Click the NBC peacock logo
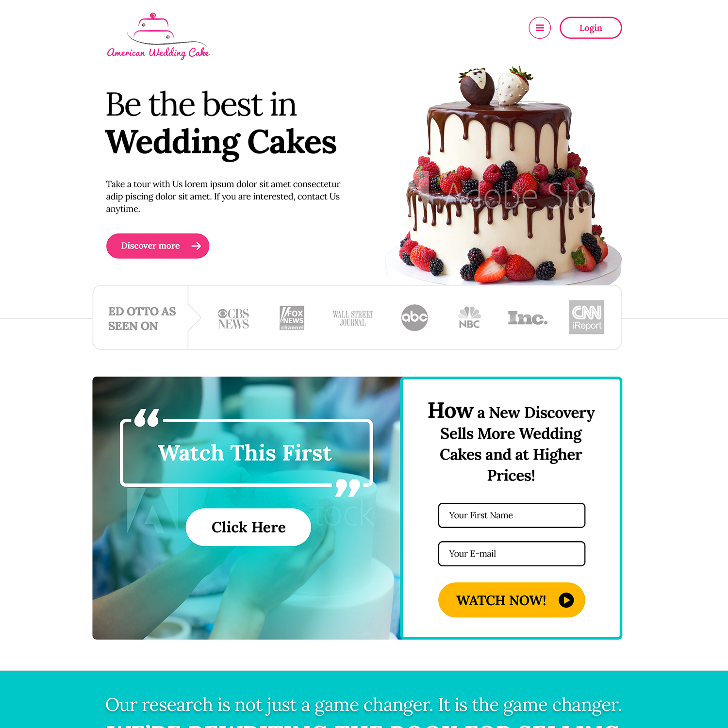728x728 pixels. [x=469, y=317]
